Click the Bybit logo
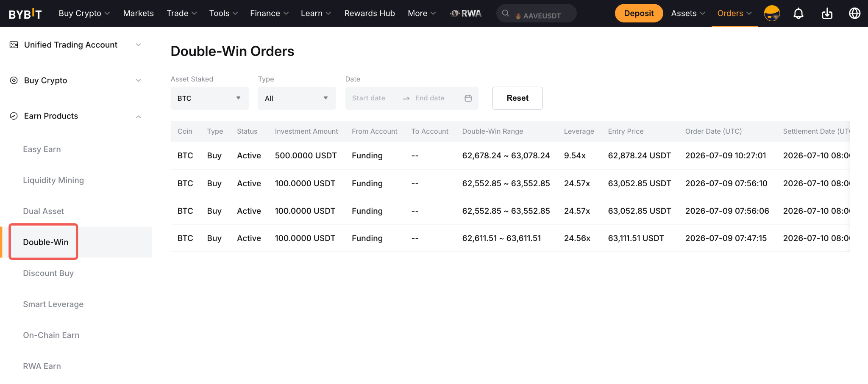 (25, 14)
